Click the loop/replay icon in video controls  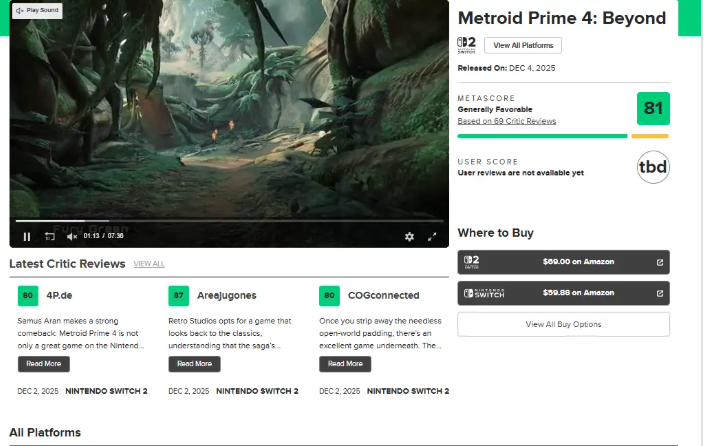click(x=50, y=236)
